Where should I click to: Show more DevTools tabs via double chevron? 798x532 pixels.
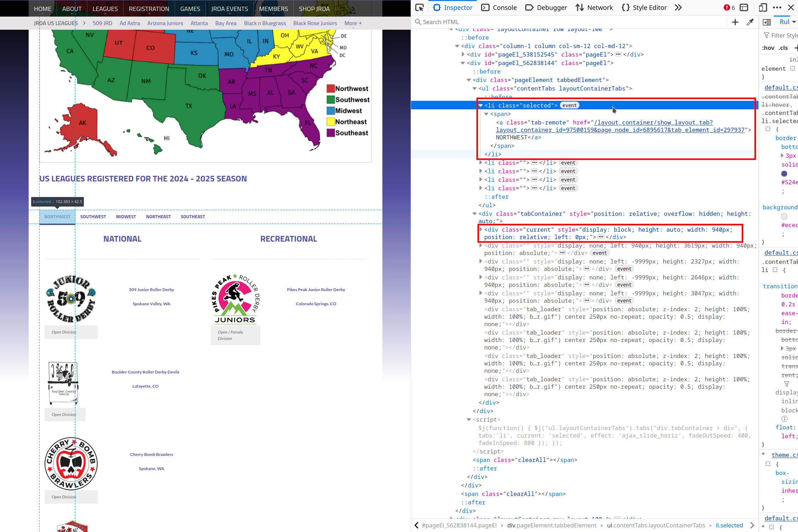coord(678,8)
